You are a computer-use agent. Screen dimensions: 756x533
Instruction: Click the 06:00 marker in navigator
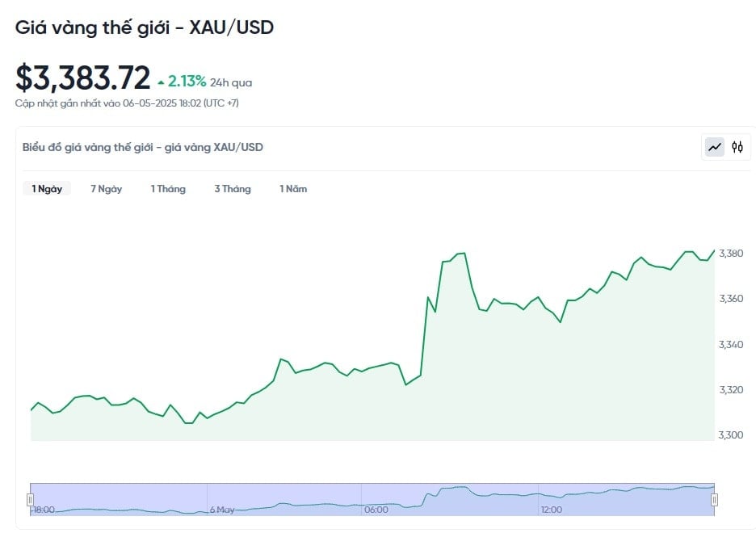[376, 510]
